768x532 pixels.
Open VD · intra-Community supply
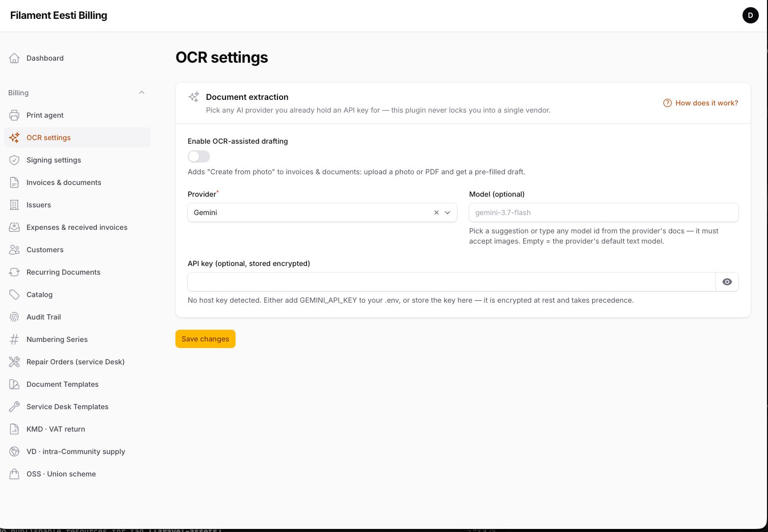pyautogui.click(x=78, y=451)
